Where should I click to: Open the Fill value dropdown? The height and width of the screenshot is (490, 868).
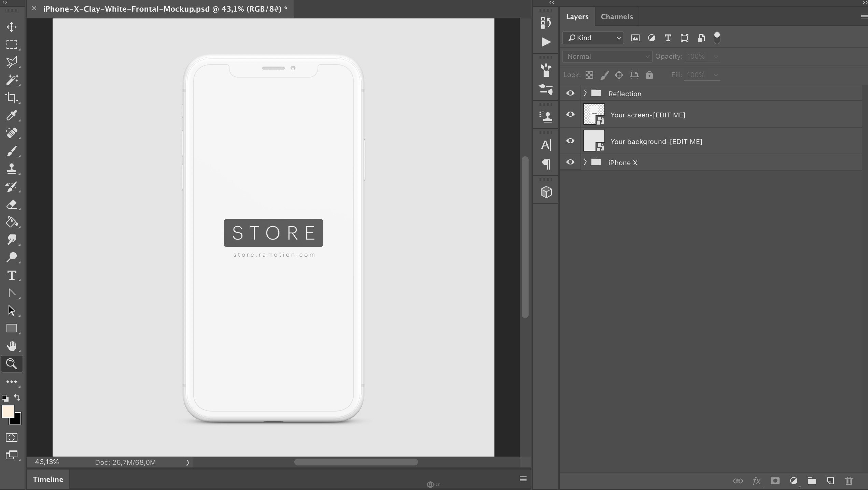click(716, 75)
